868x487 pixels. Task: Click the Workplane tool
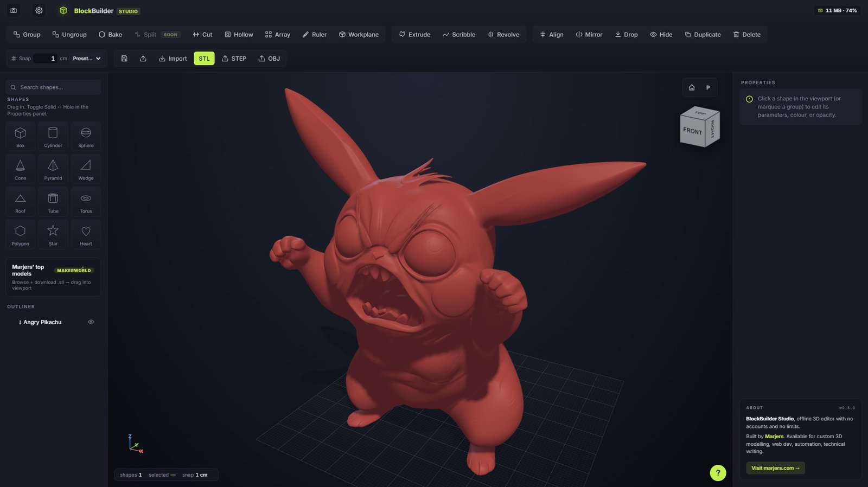point(359,34)
